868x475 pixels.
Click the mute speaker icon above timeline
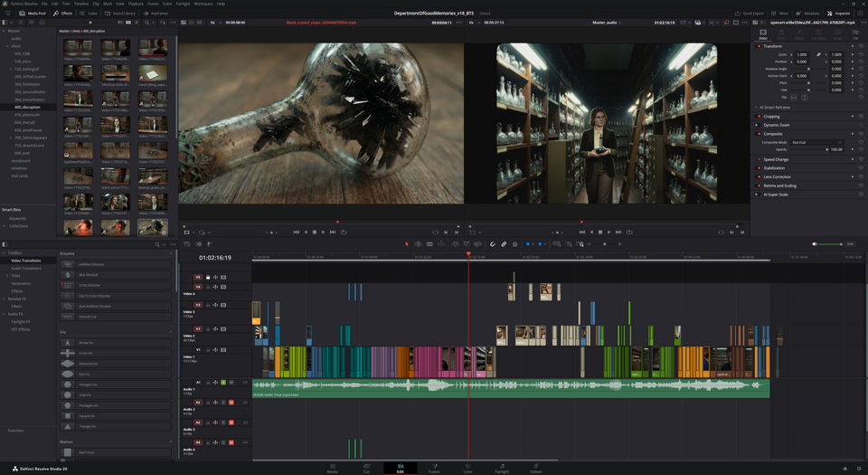(815, 244)
